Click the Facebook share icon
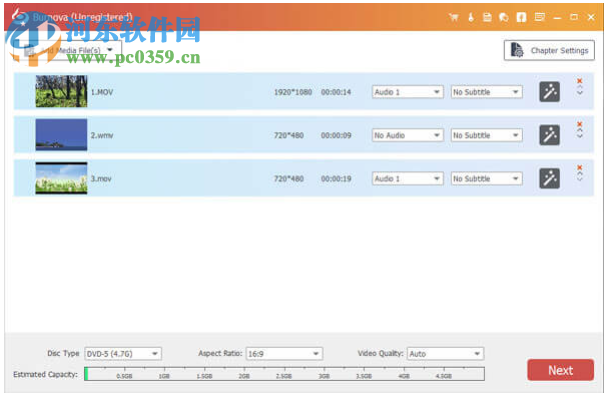 (521, 17)
